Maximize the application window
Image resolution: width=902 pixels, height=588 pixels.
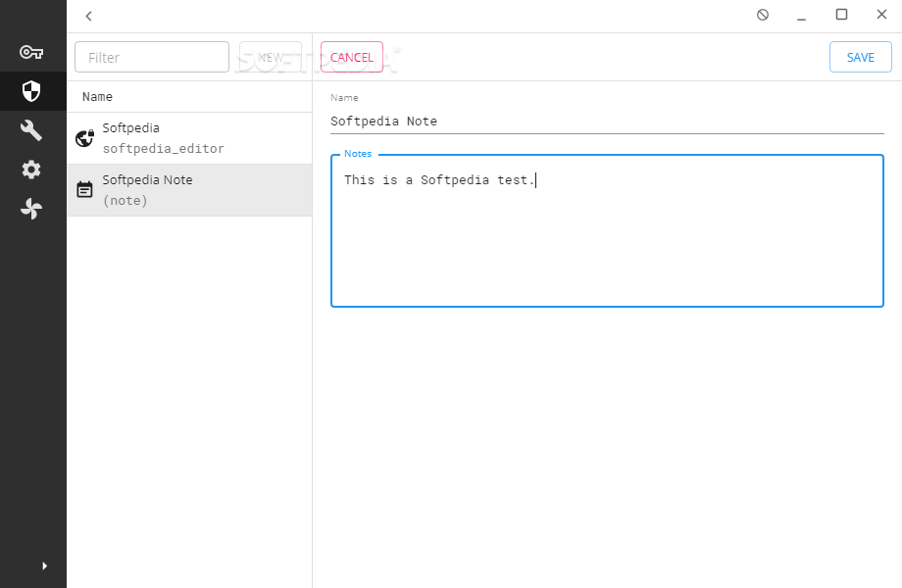[x=841, y=15]
